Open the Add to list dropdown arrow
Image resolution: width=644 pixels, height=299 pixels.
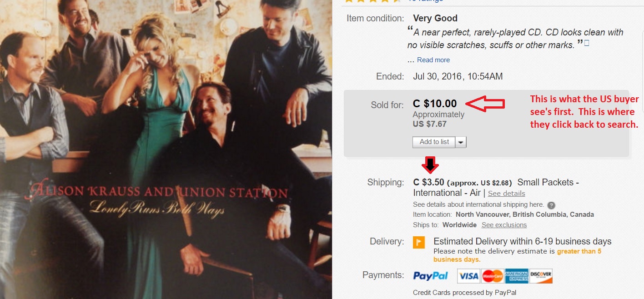click(461, 142)
